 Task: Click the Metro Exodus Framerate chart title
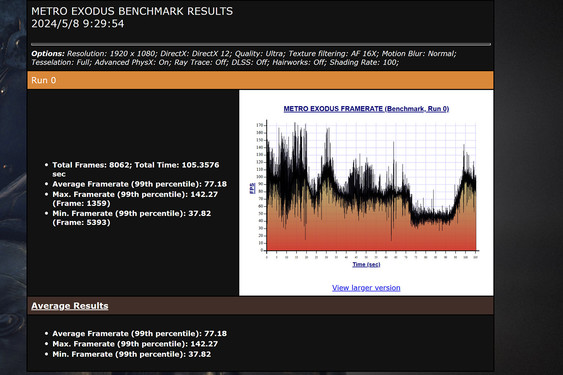click(366, 108)
